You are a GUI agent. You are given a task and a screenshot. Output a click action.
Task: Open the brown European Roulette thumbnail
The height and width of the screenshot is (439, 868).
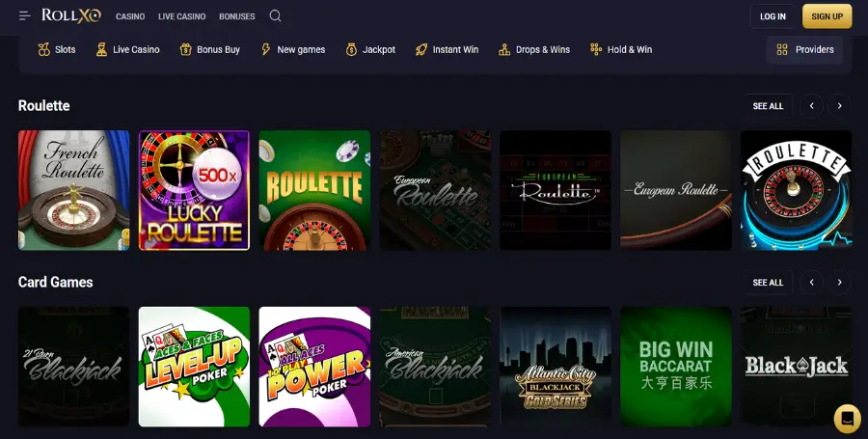[676, 190]
